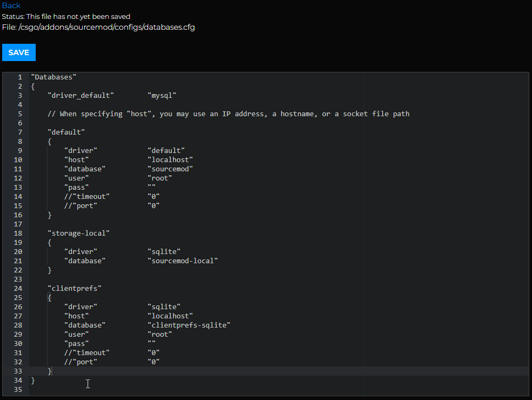532x400 pixels.
Task: Click line number 1
Action: click(19, 77)
